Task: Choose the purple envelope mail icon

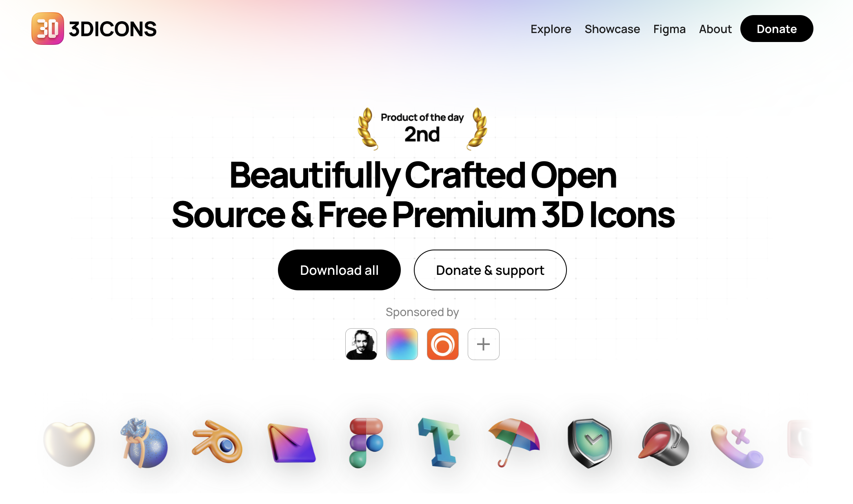Action: click(291, 443)
